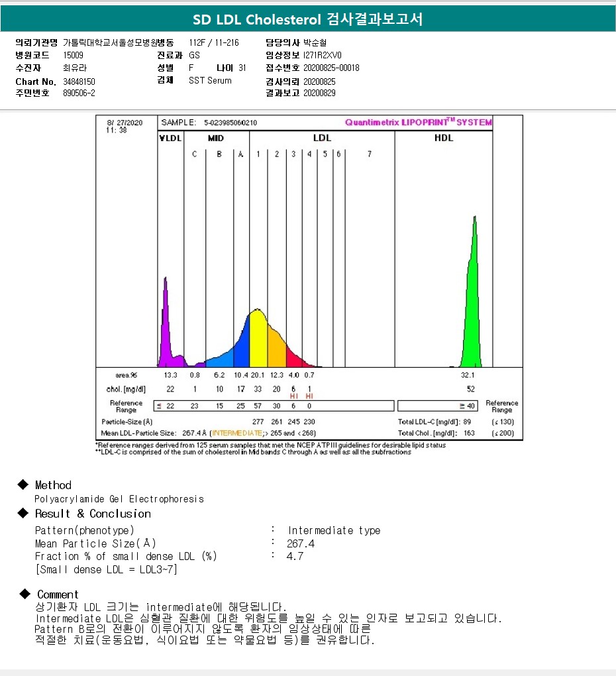Click the chart run date "8/ 27/2020"

[x=125, y=123]
